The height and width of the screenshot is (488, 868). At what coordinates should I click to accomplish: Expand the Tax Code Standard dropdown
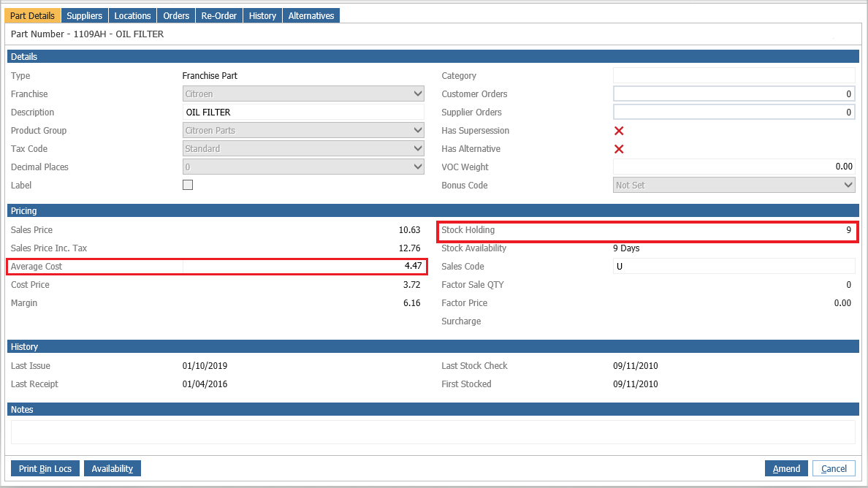click(303, 148)
